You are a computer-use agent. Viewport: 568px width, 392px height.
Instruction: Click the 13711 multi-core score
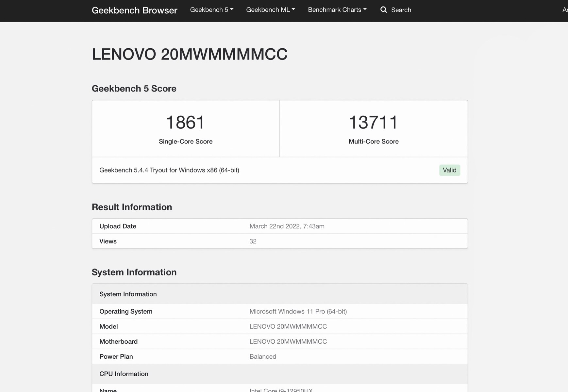point(373,122)
